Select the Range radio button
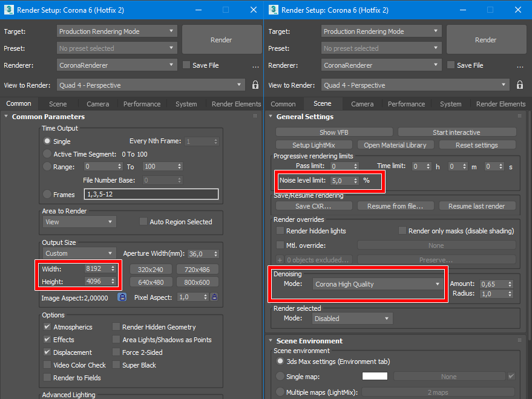 (47, 166)
